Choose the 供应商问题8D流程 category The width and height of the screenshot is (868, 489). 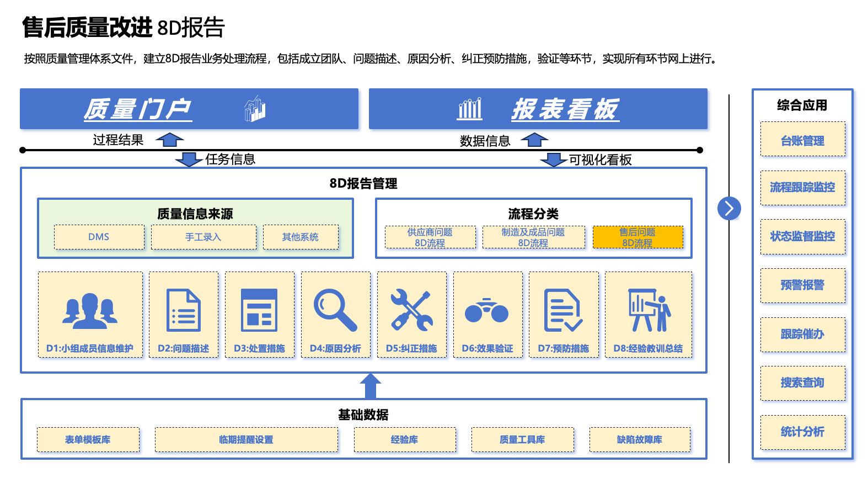[x=430, y=237]
